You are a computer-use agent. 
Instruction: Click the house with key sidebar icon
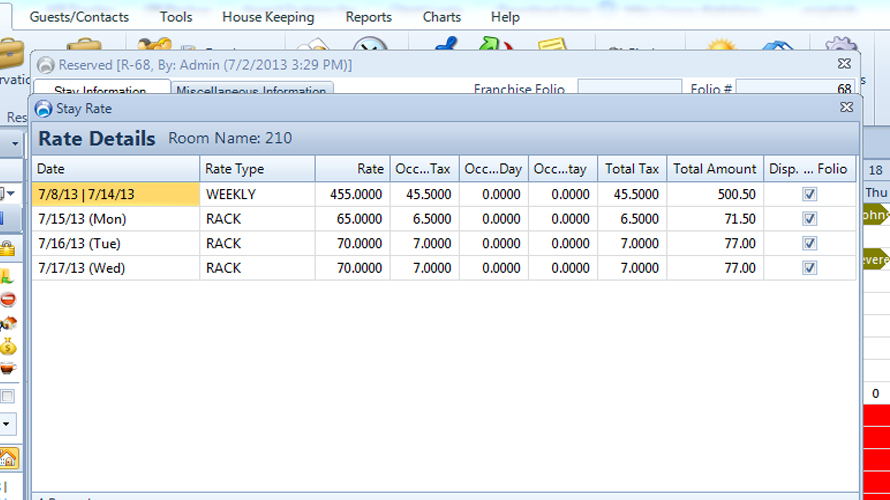(8, 323)
